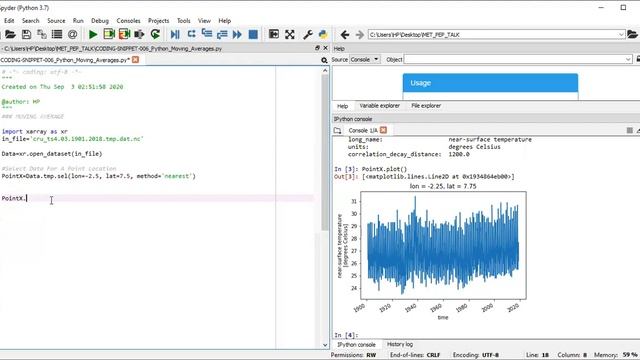
Task: Save file using the floppy disk icon
Action: tap(26, 34)
